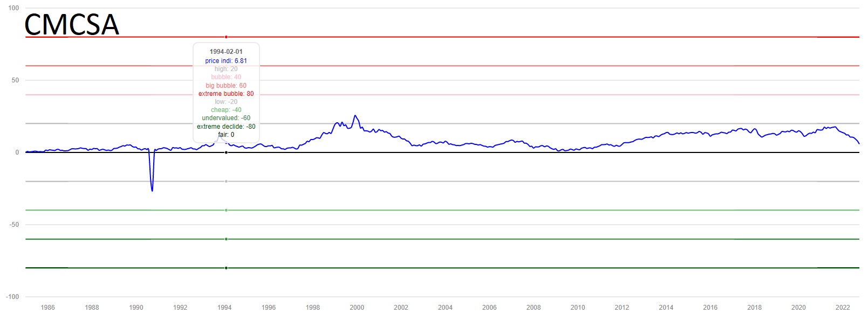Image resolution: width=868 pixels, height=327 pixels.
Task: Click the CMCSA chart title
Action: tap(72, 25)
